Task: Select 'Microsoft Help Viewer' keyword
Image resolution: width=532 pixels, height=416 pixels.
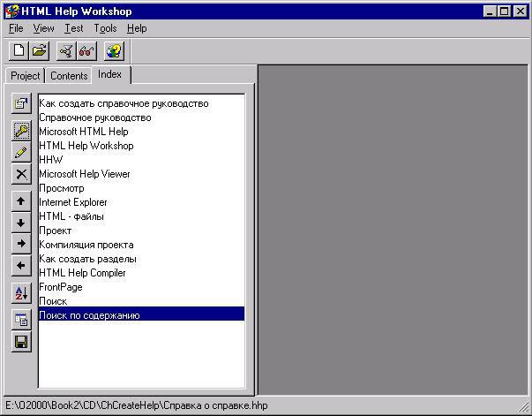Action: (x=141, y=174)
